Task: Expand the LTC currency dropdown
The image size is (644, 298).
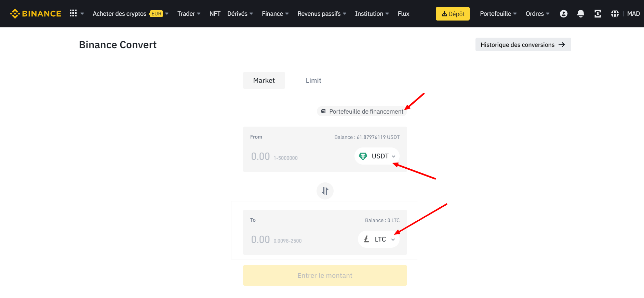Action: (379, 239)
